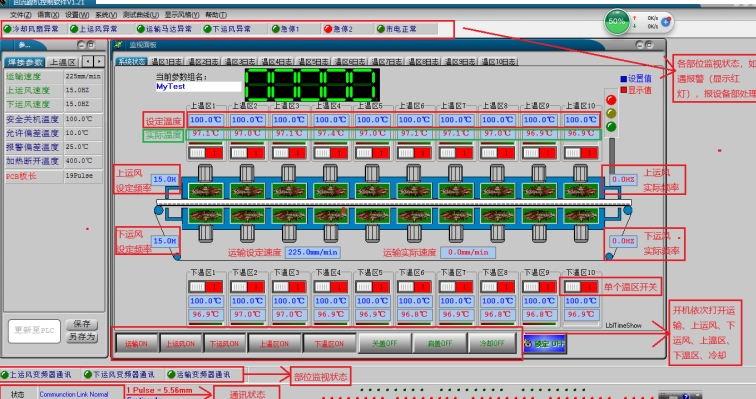Viewport: 756px width, 399px height.
Task: Toggle the 锁定 OFF lock button
Action: [544, 344]
